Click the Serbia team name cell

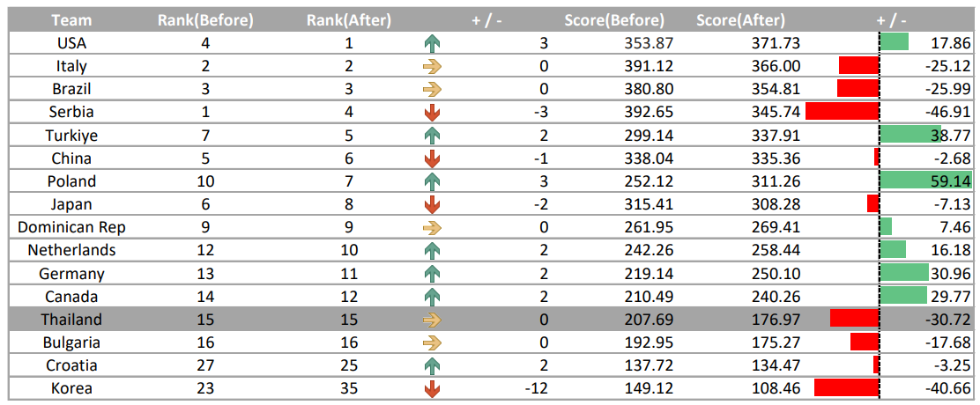71,113
